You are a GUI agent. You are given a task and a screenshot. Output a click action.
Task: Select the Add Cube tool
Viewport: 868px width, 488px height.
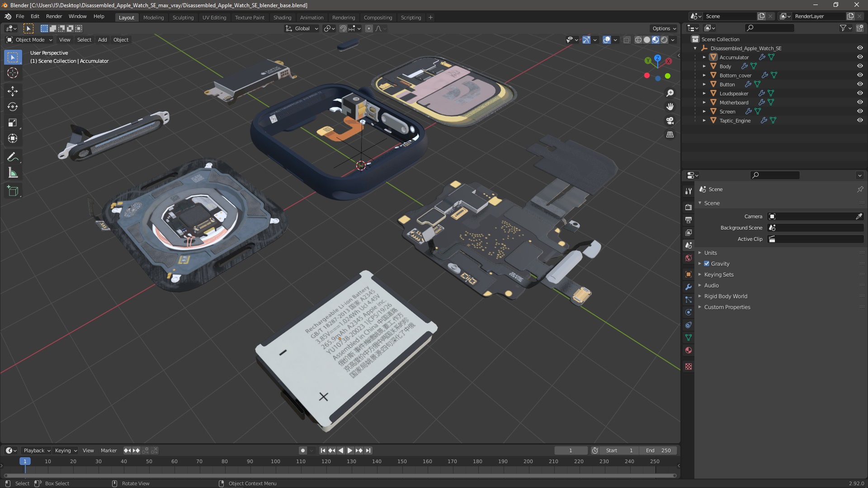click(x=13, y=191)
